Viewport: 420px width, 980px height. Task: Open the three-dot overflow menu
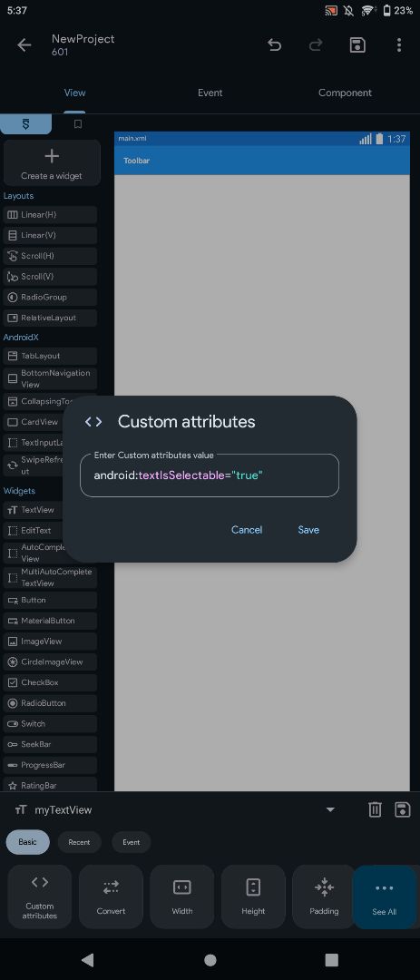[399, 45]
